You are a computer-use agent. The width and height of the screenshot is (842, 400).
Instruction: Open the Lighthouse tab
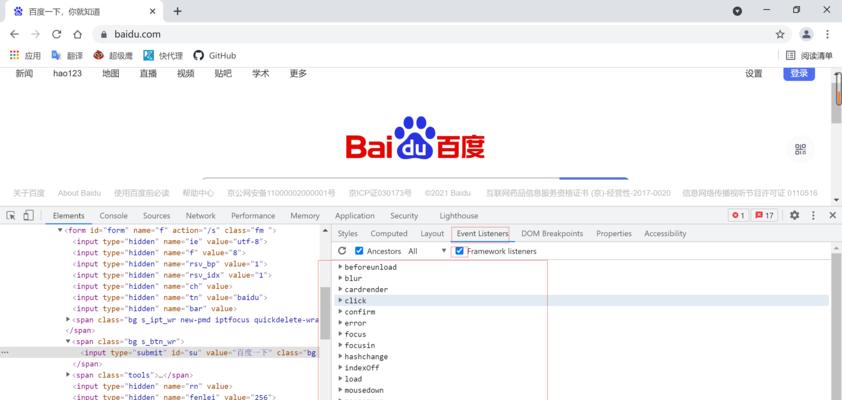coord(459,215)
